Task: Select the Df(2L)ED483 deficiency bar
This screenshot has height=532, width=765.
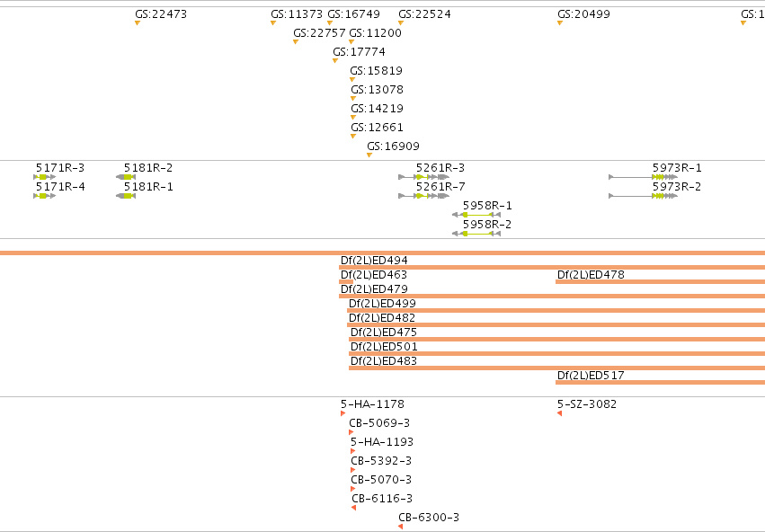Action: tap(557, 368)
